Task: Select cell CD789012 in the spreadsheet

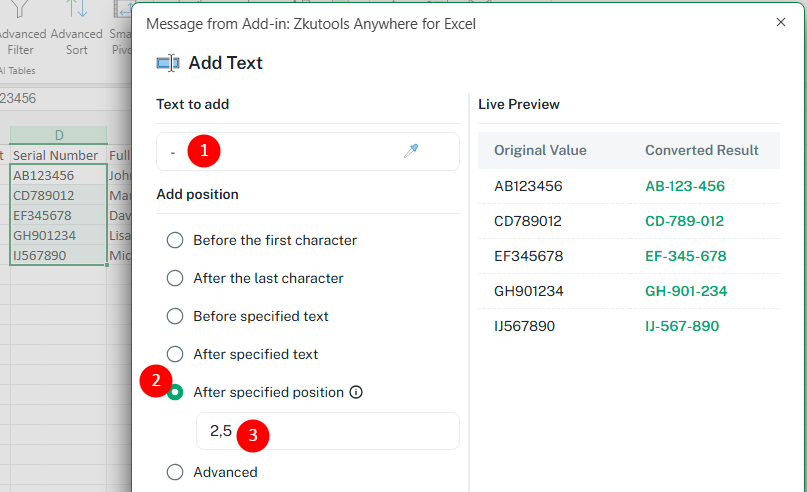Action: tap(59, 195)
